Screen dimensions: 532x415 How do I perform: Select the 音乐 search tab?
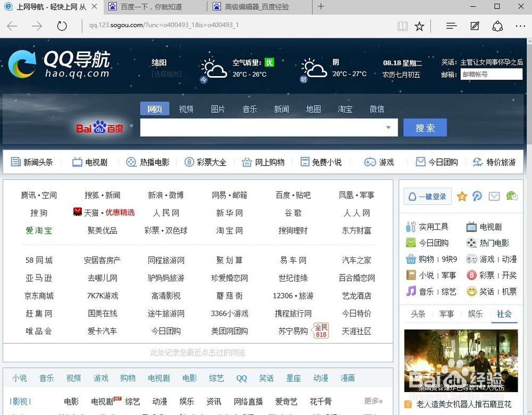click(x=250, y=109)
